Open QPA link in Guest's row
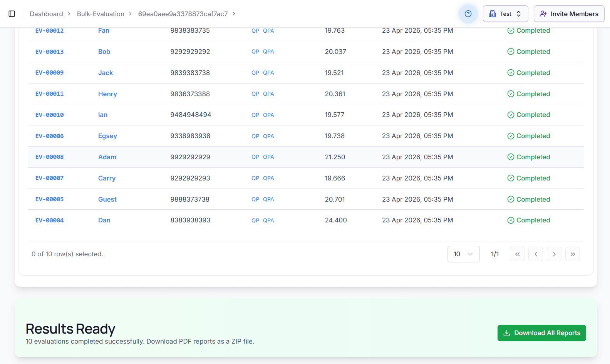Image resolution: width=610 pixels, height=364 pixels. [268, 199]
